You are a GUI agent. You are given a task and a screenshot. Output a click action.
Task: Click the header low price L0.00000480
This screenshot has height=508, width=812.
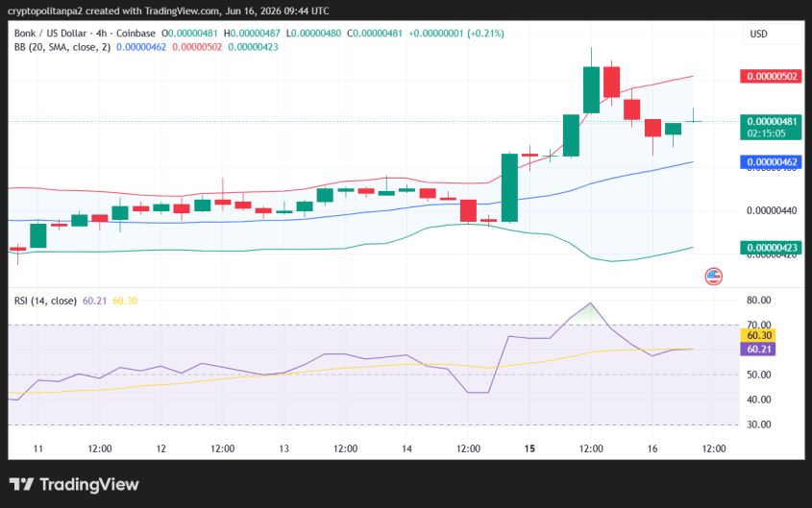pos(314,33)
